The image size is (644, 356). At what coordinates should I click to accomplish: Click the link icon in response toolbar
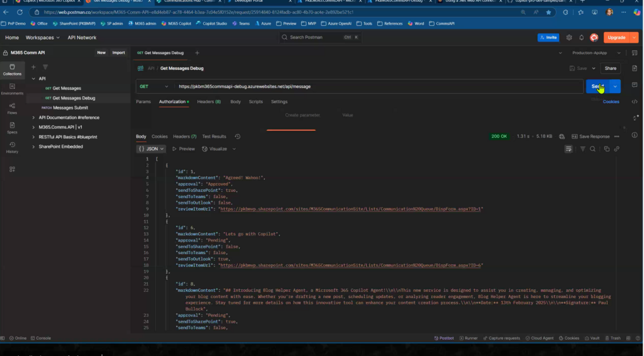coord(616,149)
